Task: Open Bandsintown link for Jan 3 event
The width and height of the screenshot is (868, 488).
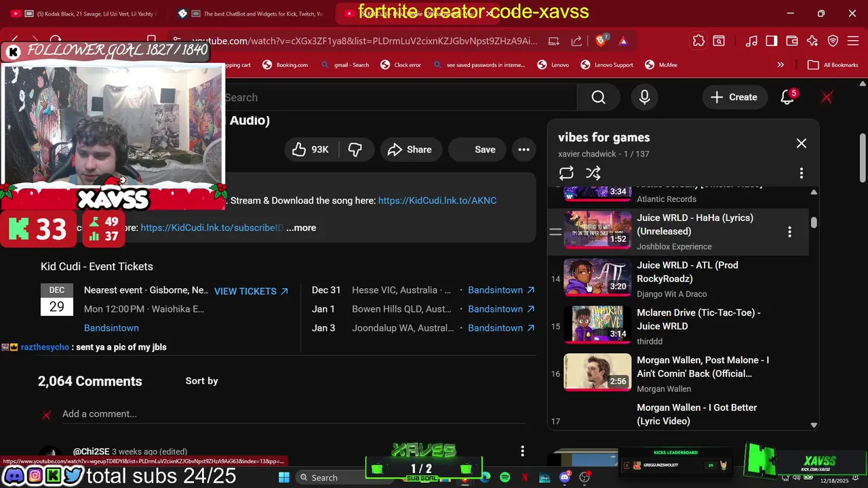Action: (501, 328)
